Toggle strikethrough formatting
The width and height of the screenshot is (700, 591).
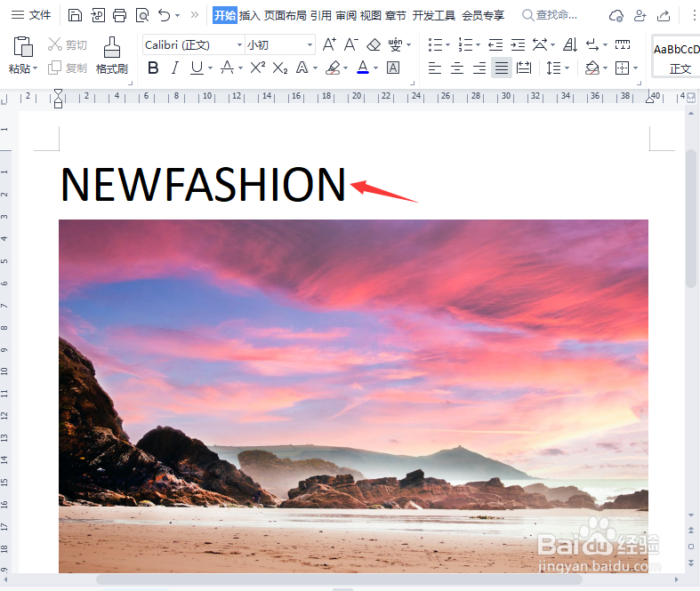(x=227, y=68)
